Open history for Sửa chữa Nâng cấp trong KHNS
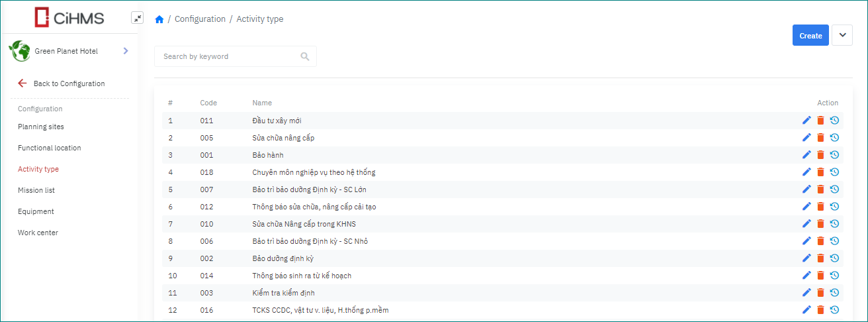The height and width of the screenshot is (322, 868). (834, 223)
